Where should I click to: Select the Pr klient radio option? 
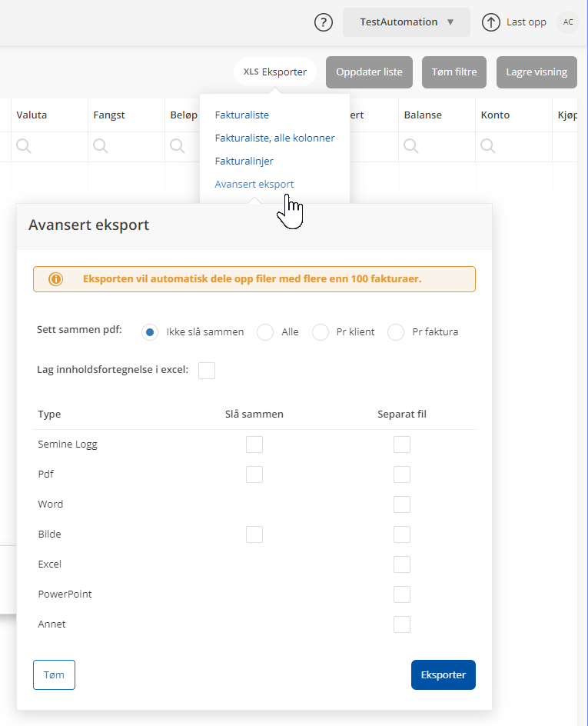point(320,332)
